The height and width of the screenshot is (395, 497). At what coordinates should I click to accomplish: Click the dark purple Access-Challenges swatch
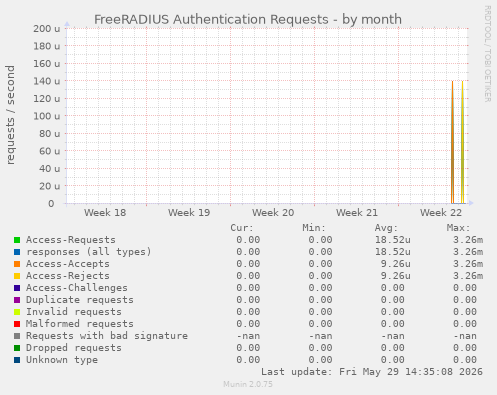17,288
